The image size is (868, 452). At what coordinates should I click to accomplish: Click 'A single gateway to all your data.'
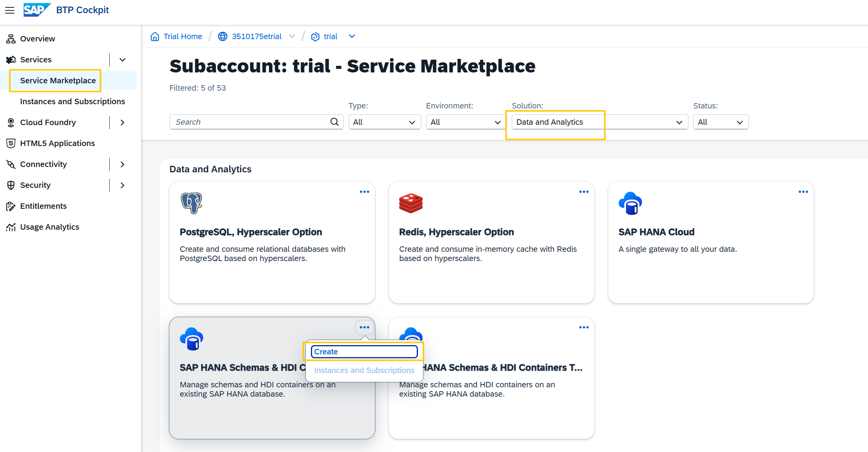coord(678,249)
